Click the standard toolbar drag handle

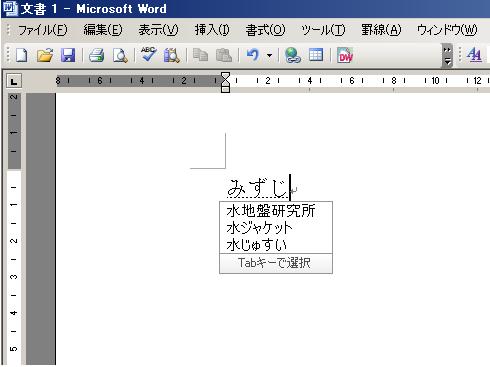(9, 55)
